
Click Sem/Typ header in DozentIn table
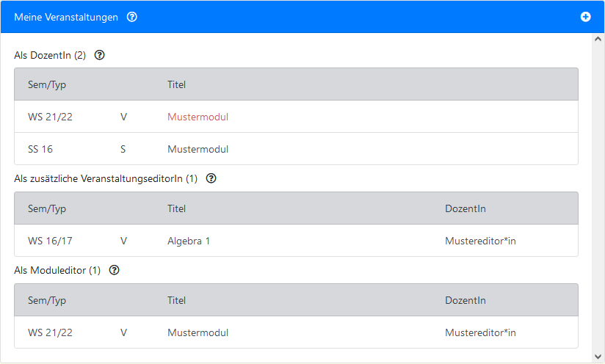[x=47, y=84]
